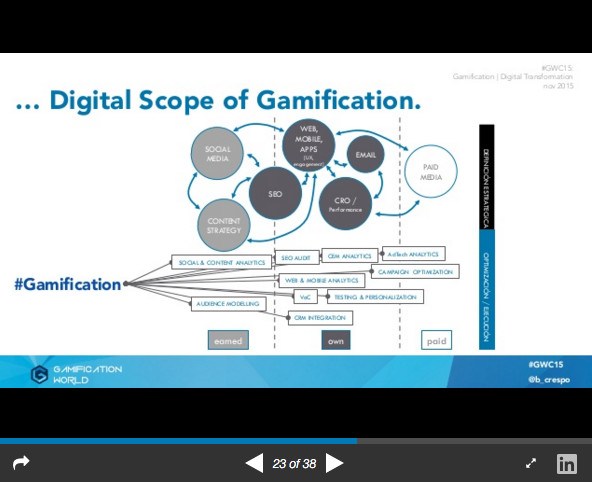The image size is (592, 482).
Task: Click the Content Strategy circle
Action: click(x=224, y=225)
